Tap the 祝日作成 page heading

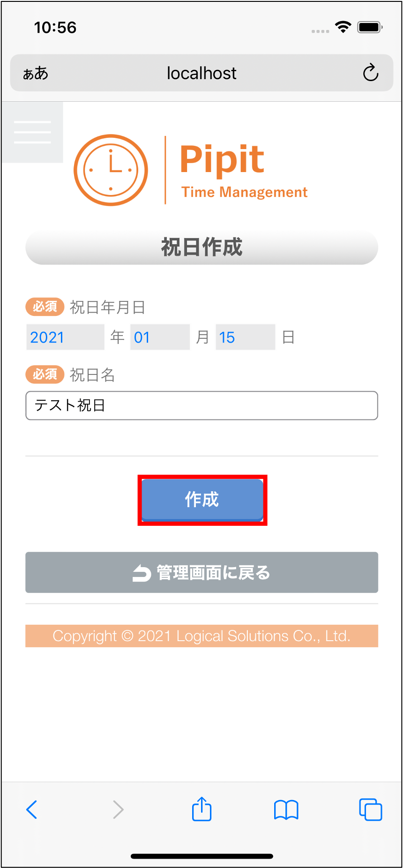(x=201, y=247)
